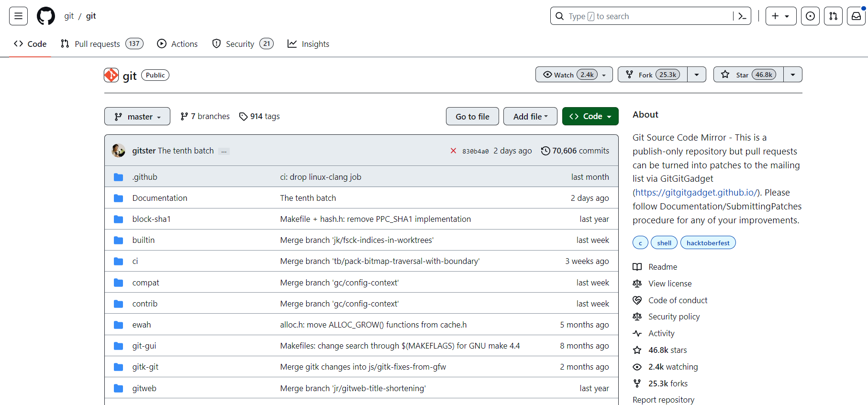The image size is (868, 405).
Task: Click the builtin folder icon
Action: pyautogui.click(x=119, y=240)
